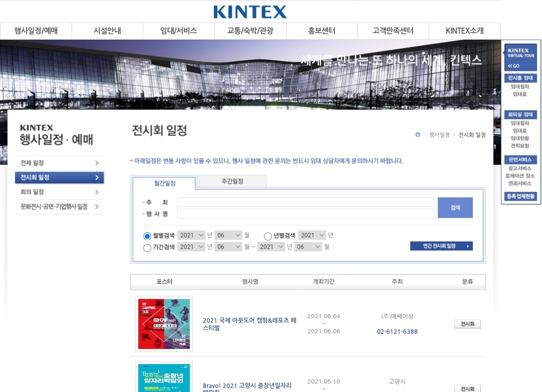Screen dimensions: 542x392
Task: Click 등록업체현황 in side panel
Action: tap(520, 196)
